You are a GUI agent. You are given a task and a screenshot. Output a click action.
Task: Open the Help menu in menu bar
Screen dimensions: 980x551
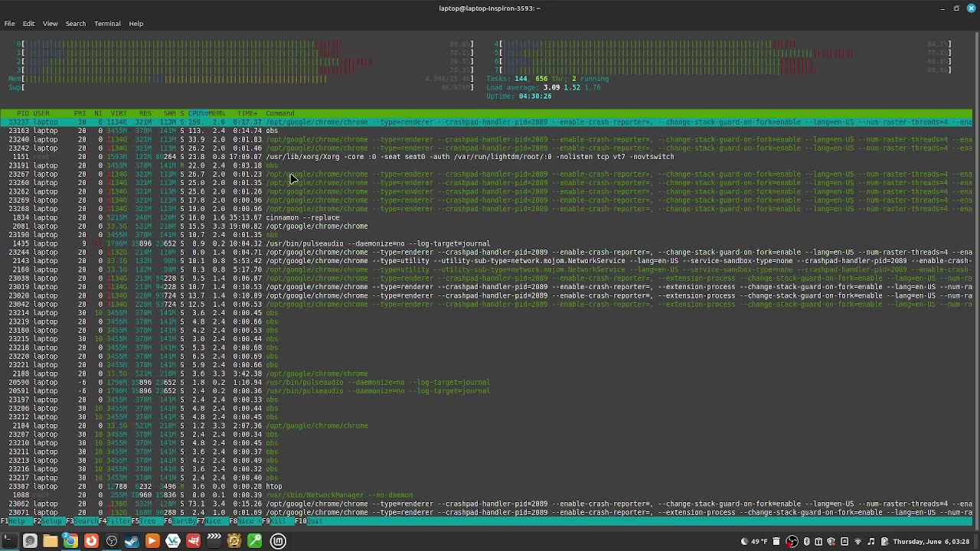(136, 24)
